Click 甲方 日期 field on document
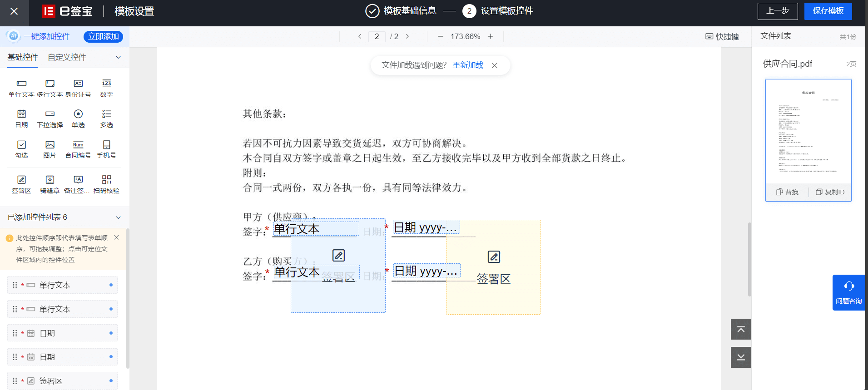868x390 pixels. 427,227
